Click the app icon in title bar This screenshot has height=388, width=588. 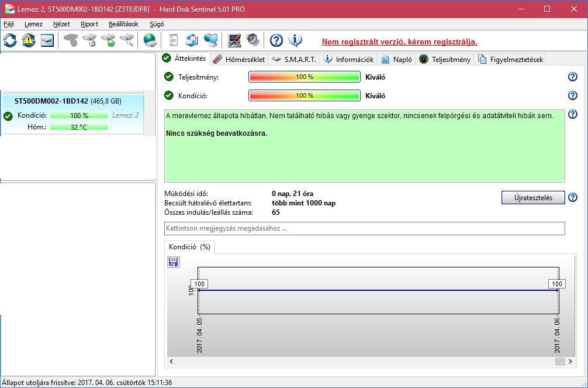(x=10, y=9)
